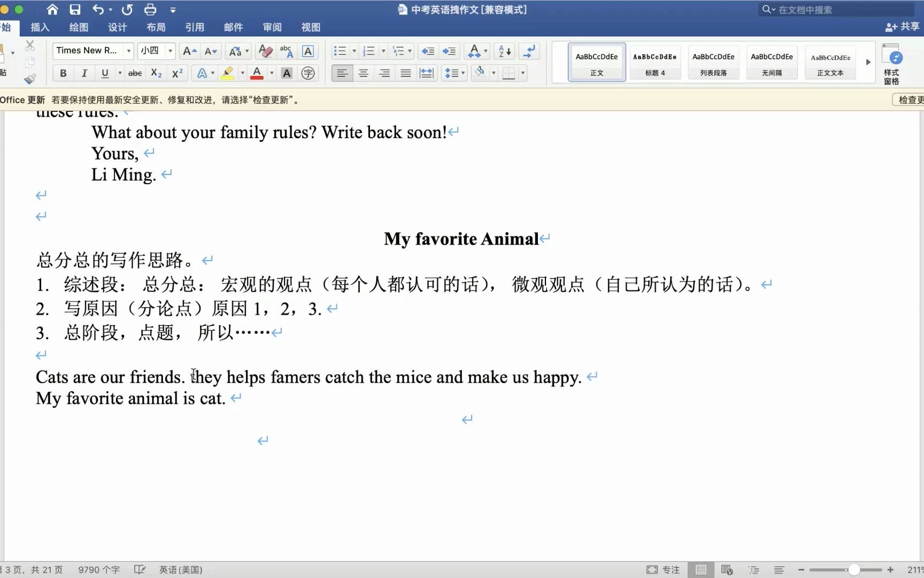Open the font name dropdown

pyautogui.click(x=128, y=51)
